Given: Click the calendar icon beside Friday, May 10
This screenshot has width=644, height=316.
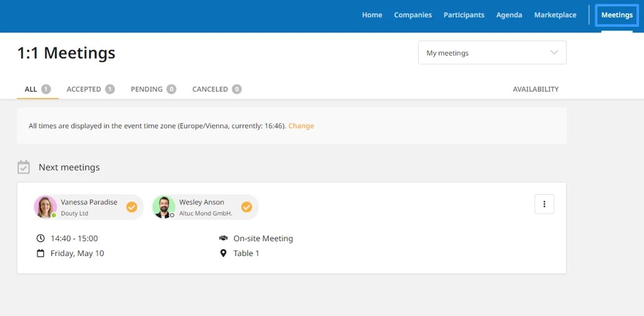Looking at the screenshot, I should point(40,253).
